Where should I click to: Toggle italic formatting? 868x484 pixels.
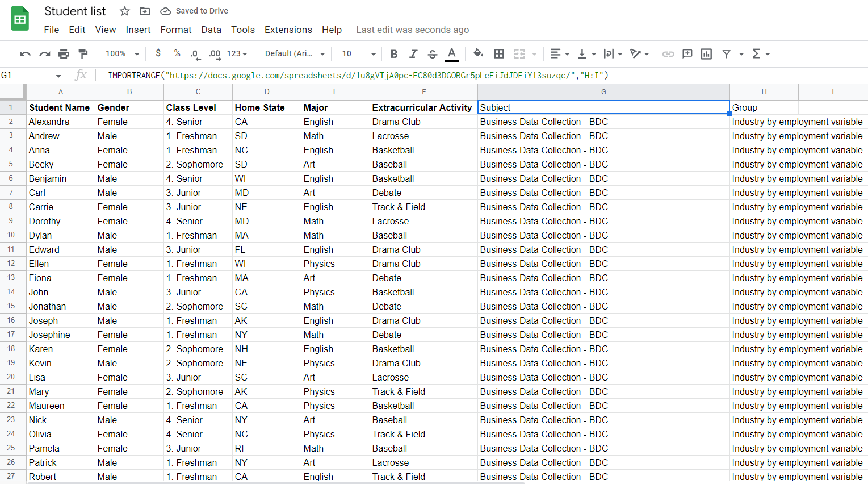pyautogui.click(x=413, y=53)
